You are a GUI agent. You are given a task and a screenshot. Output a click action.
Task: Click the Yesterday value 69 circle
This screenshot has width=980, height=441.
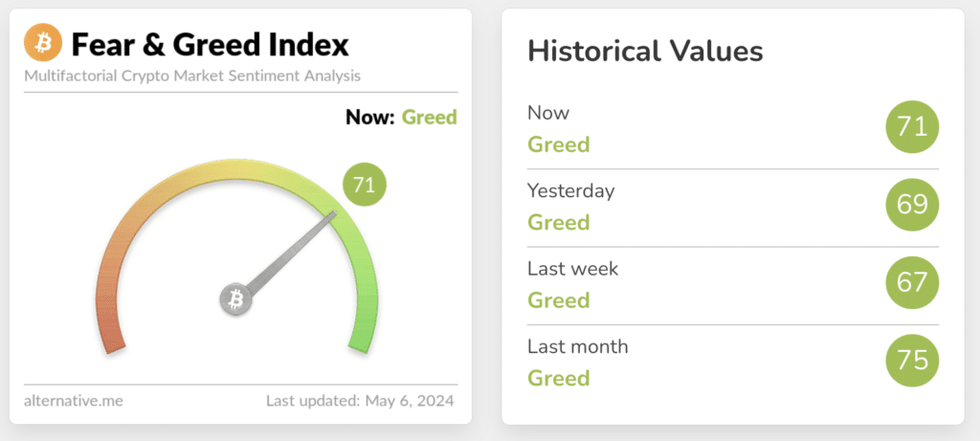(913, 206)
